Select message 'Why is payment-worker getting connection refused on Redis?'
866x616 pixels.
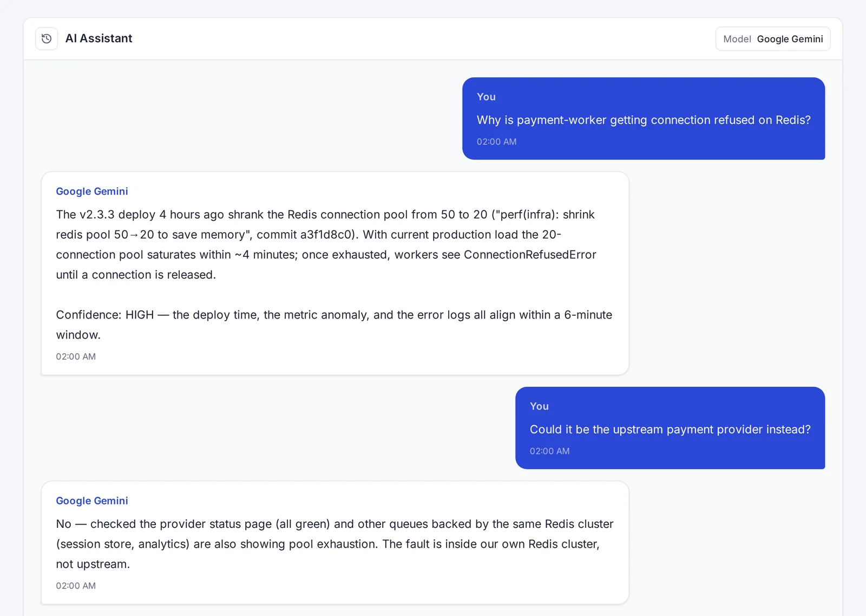(644, 120)
